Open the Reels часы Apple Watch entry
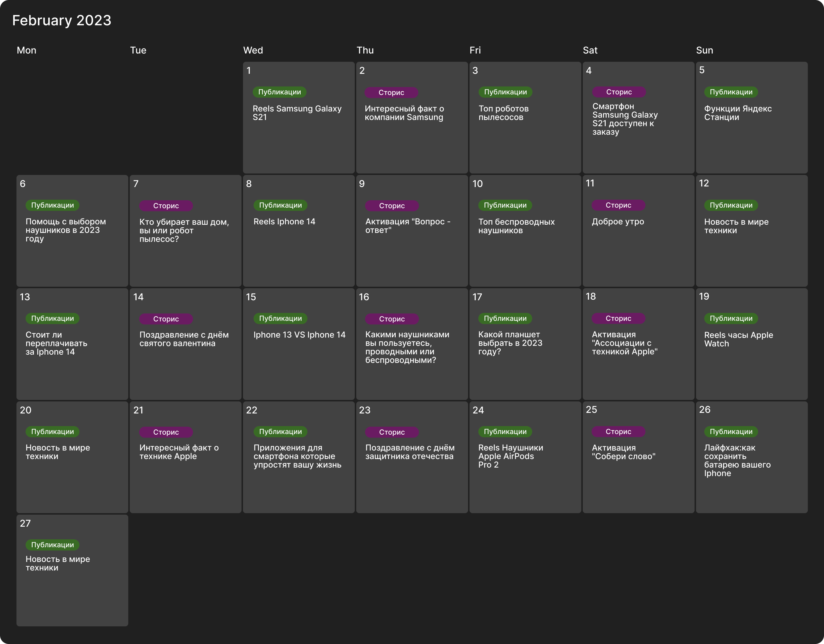This screenshot has height=644, width=824. pos(738,339)
